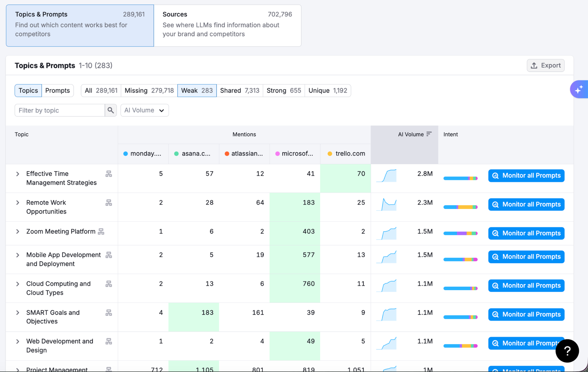
Task: Click intent bar for Remote Work Opportunities
Action: tap(460, 207)
